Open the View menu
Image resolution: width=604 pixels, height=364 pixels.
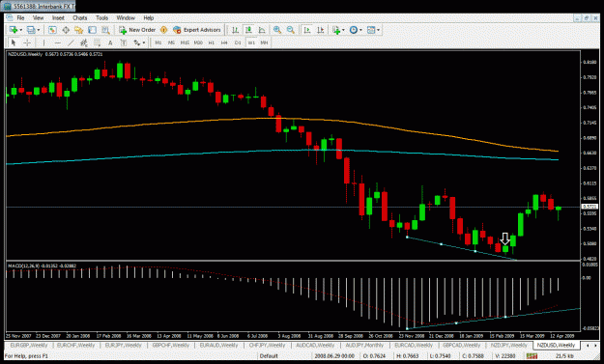tap(38, 17)
